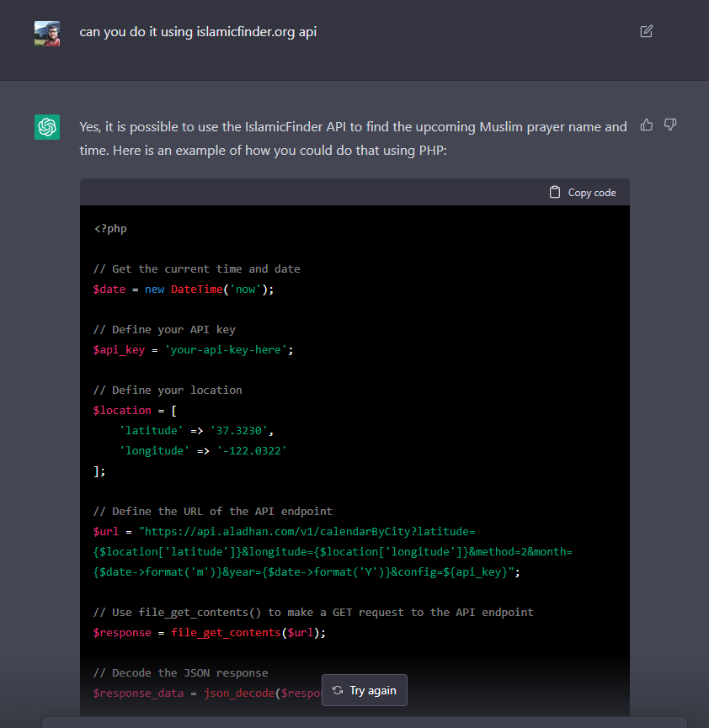Click the comment 'Define your location'
Viewport: 709px width, 728px height.
click(x=168, y=390)
